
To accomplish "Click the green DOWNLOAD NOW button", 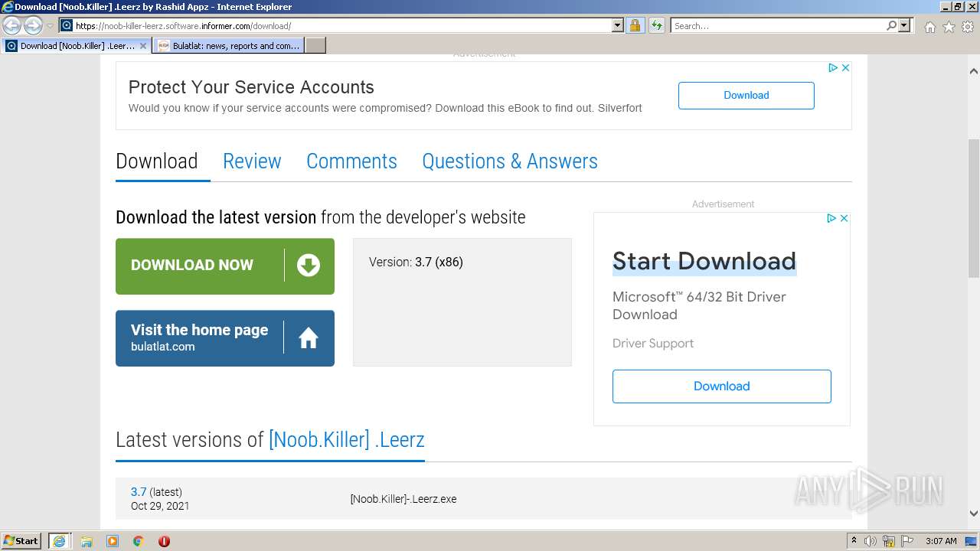I will click(225, 266).
